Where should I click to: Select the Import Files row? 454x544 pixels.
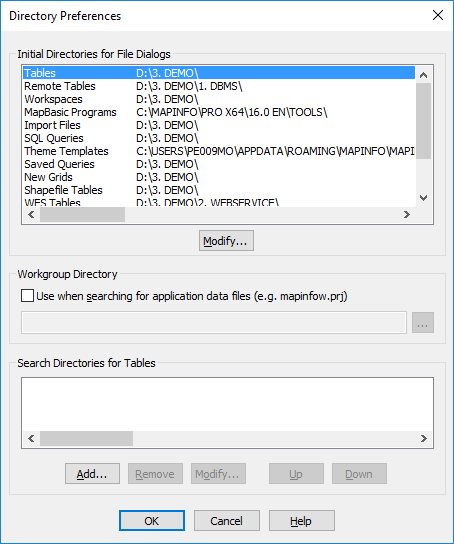[x=219, y=125]
